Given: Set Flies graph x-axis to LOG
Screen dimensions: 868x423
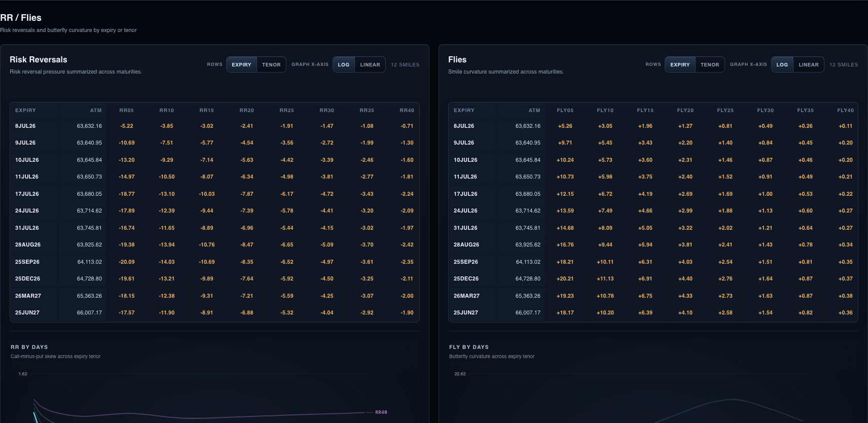Looking at the screenshot, I should click(x=782, y=64).
